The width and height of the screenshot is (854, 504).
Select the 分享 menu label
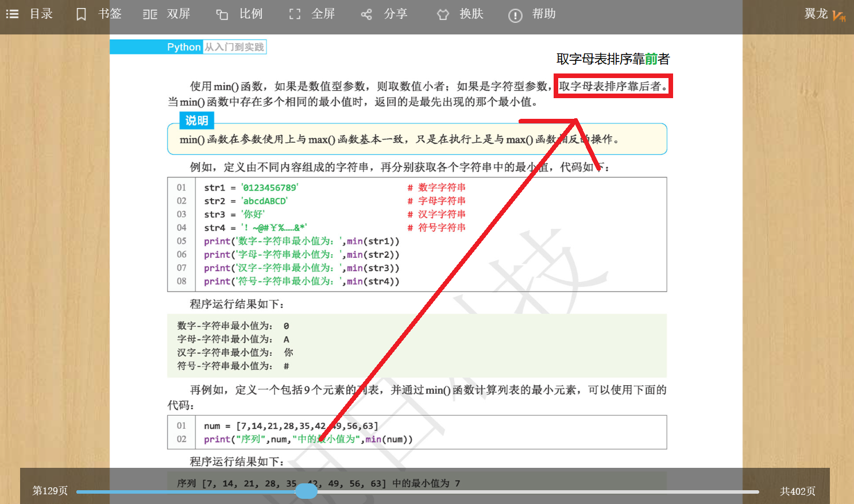click(396, 14)
